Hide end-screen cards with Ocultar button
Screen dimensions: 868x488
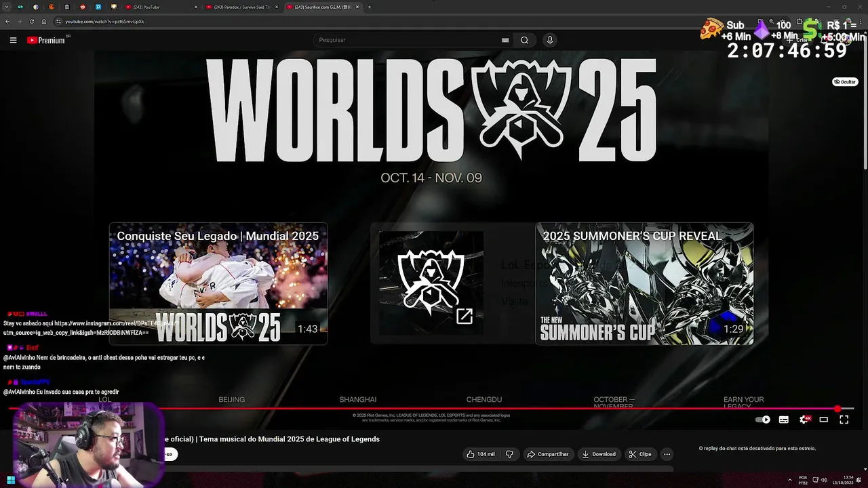pyautogui.click(x=845, y=81)
